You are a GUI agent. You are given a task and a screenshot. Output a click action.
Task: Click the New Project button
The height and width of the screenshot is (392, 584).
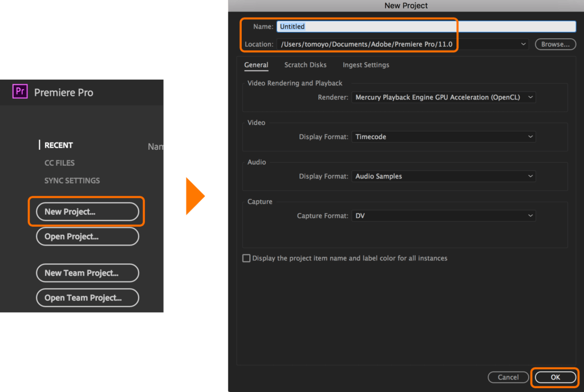[87, 211]
